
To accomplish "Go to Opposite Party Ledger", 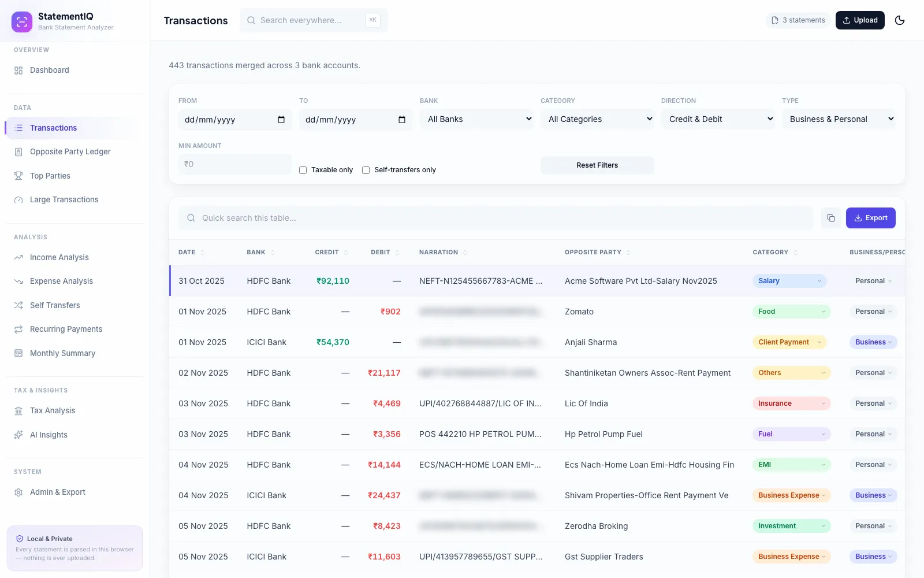I will coord(74,151).
